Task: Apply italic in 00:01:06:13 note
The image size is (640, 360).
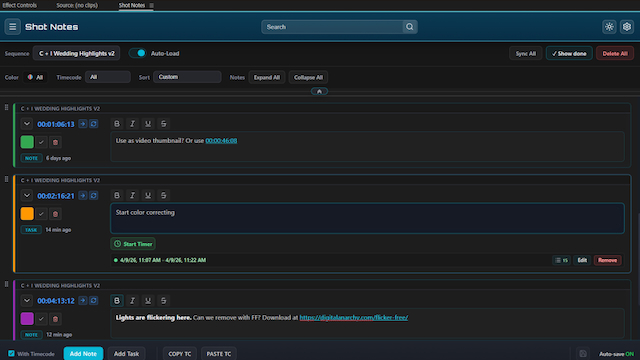Action: [132, 124]
